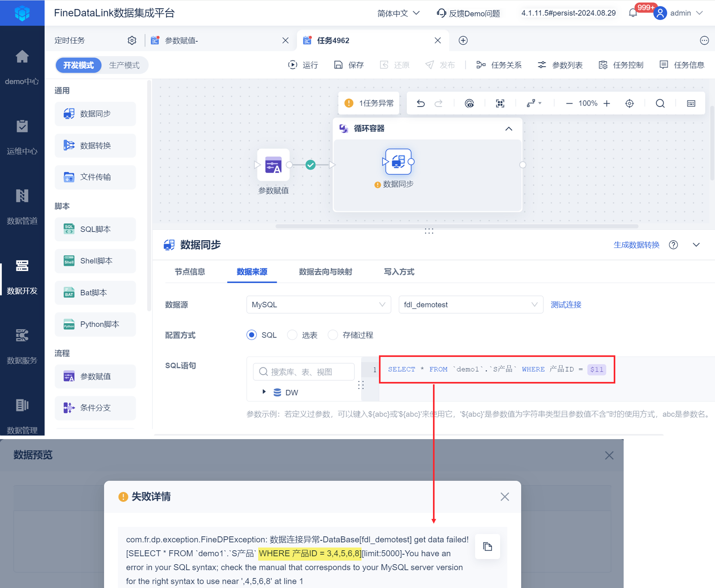Open 任务信息
This screenshot has width=715, height=588.
(x=682, y=65)
